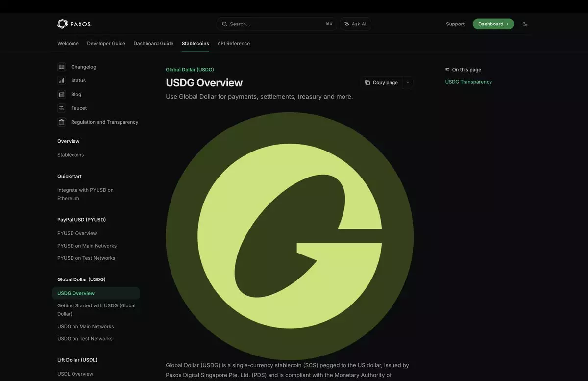Click the Overview sidebar heading

coord(69,141)
